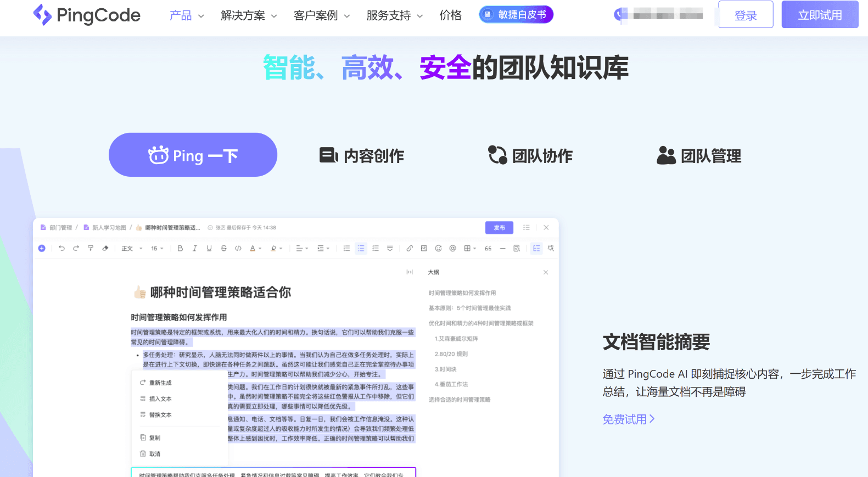The image size is (868, 477).
Task: Select the Ping 一下 tab
Action: [x=193, y=155]
